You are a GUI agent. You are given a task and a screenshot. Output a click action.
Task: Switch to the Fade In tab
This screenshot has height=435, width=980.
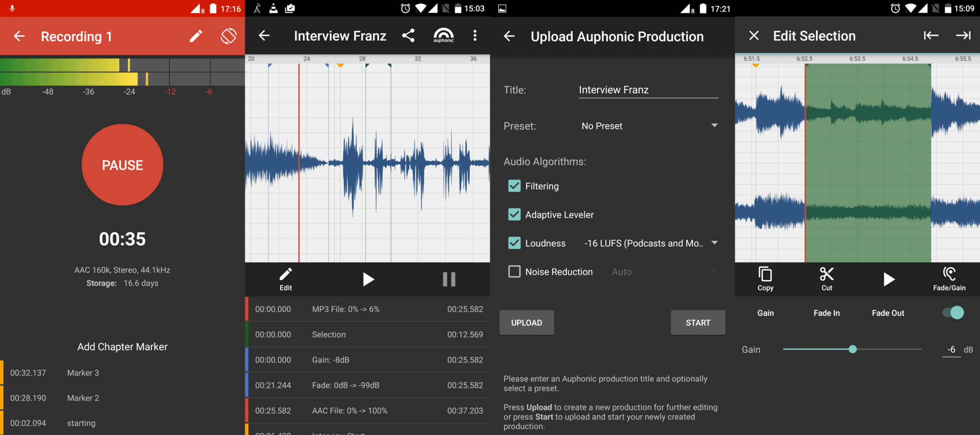(x=826, y=313)
